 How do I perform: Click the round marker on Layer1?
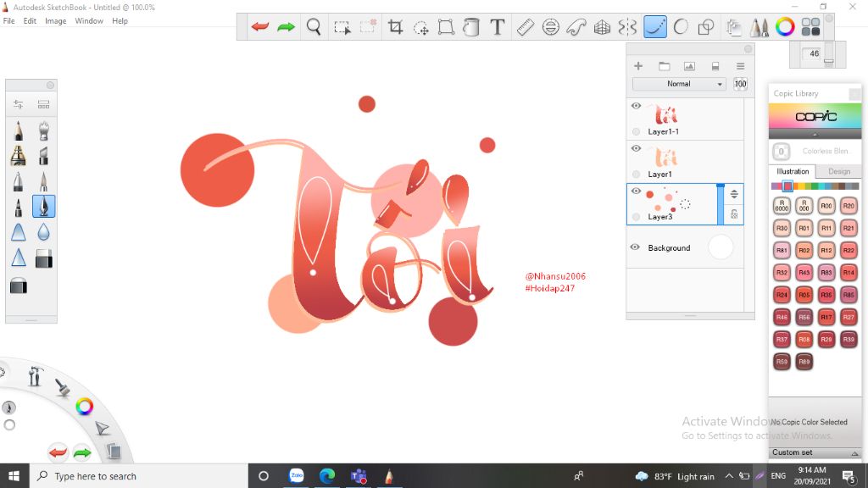tap(636, 175)
